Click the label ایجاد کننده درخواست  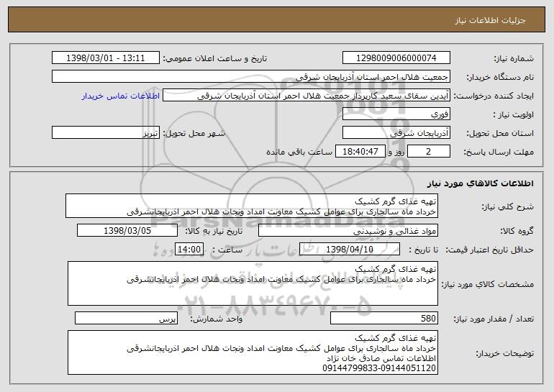coord(494,96)
